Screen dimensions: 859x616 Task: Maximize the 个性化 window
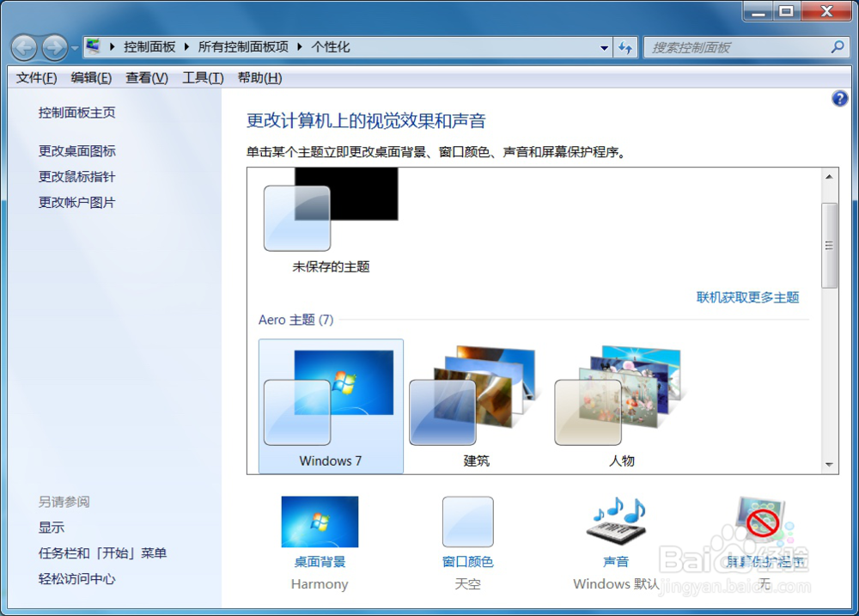pos(787,11)
